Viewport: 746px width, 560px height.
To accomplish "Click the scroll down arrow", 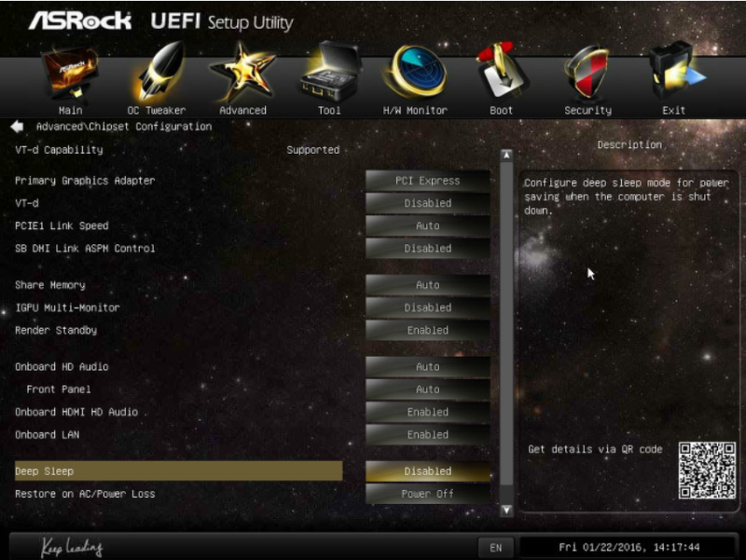I will [506, 510].
